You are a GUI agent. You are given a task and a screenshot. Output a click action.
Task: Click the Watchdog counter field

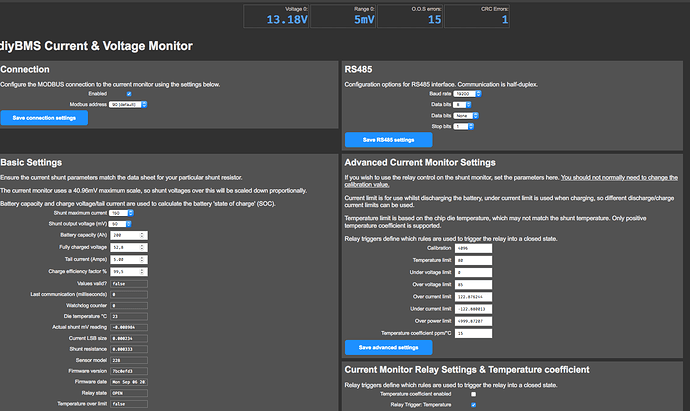click(x=129, y=306)
